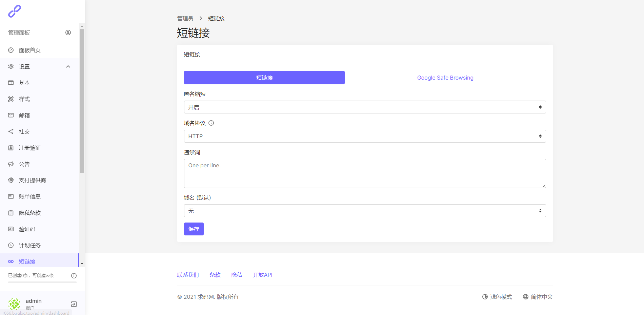Open the 匿名缩短 dropdown
This screenshot has width=644, height=315.
click(x=365, y=107)
